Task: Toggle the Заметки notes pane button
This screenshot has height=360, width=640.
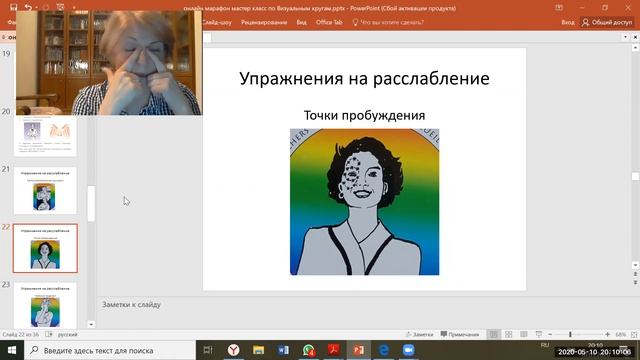Action: click(x=419, y=335)
